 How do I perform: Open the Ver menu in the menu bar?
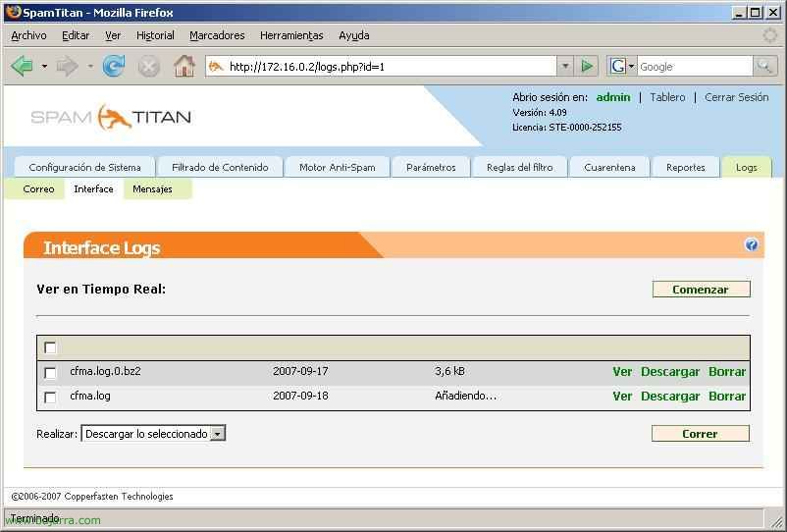pyautogui.click(x=113, y=35)
